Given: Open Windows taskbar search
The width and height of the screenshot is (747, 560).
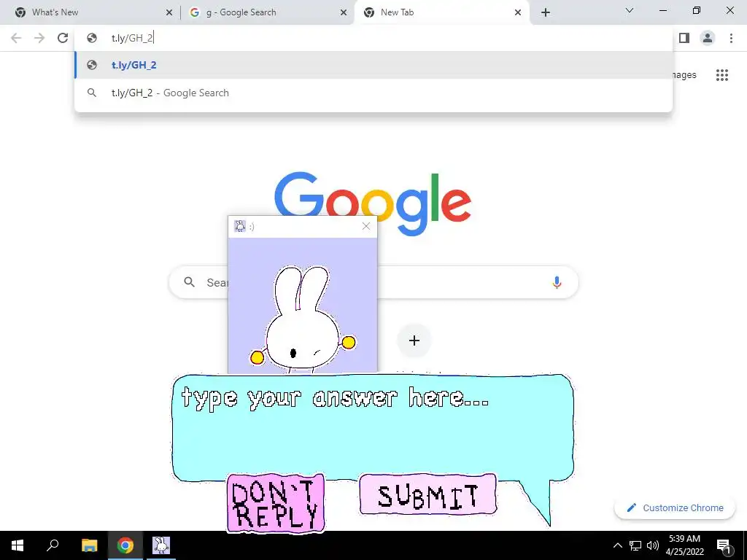Looking at the screenshot, I should (x=53, y=545).
